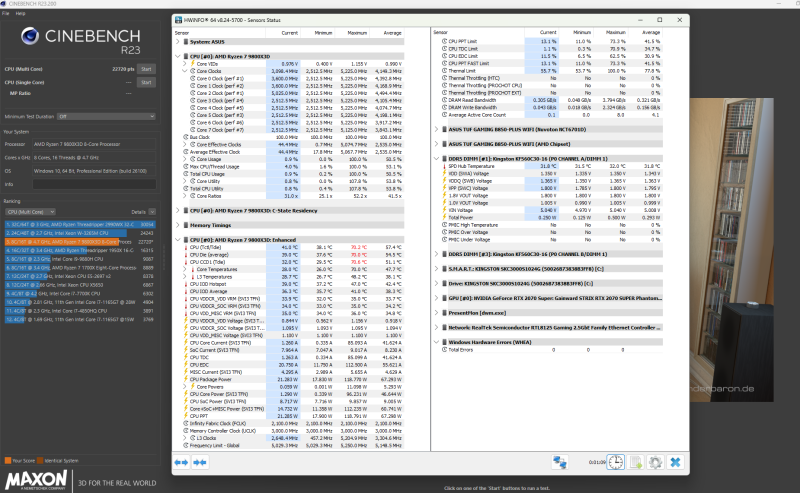Select the Intel Xeon W-3265M ranking bar
The image size is (800, 493).
(x=80, y=233)
